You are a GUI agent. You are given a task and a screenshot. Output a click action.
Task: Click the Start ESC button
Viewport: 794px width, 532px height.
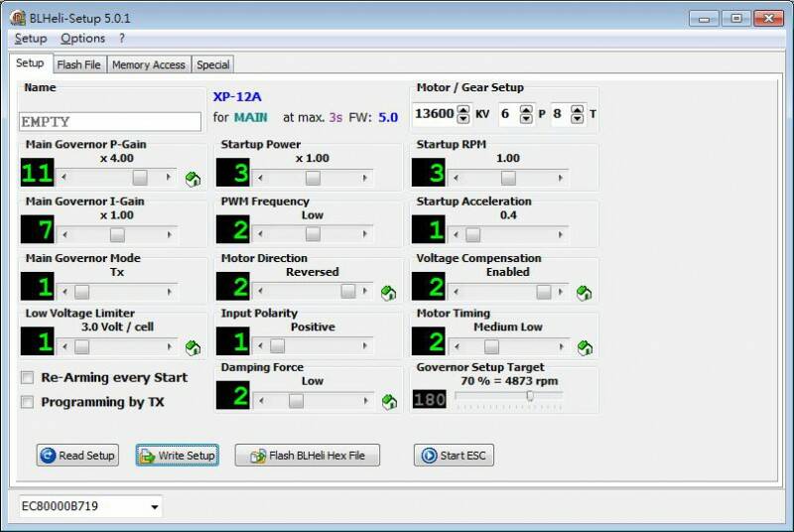(454, 456)
